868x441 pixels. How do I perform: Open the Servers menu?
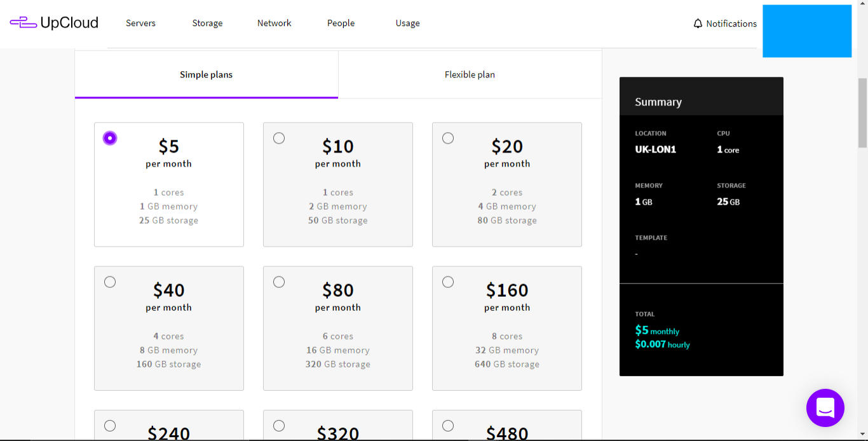(140, 23)
